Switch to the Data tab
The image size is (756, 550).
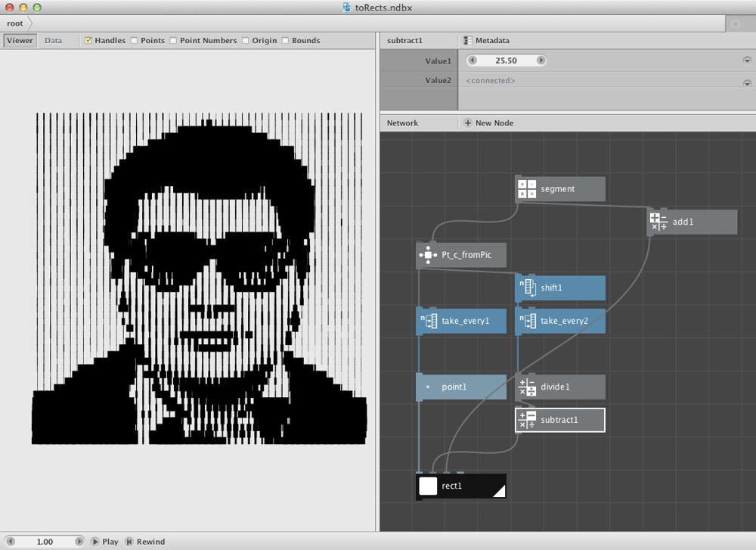point(53,41)
